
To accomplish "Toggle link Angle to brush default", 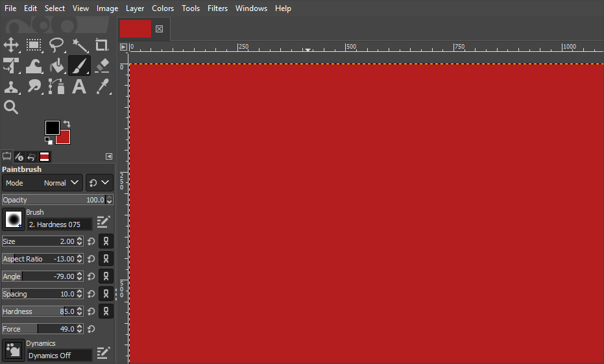I will (106, 276).
